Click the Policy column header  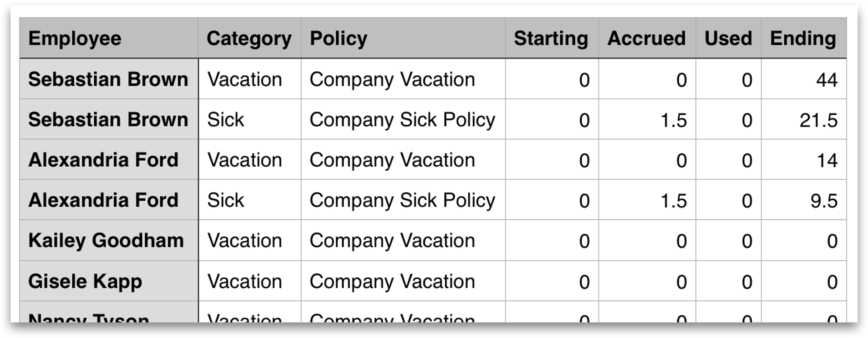(x=403, y=38)
